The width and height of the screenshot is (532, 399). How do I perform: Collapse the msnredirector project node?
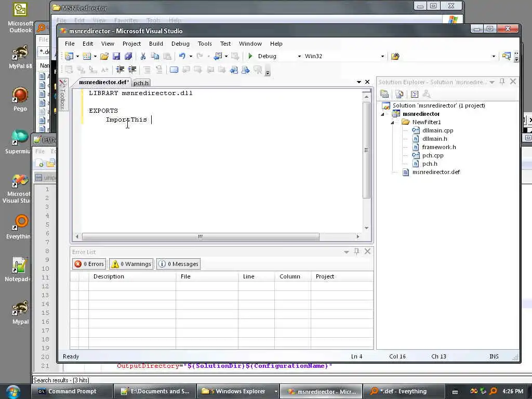click(x=383, y=114)
